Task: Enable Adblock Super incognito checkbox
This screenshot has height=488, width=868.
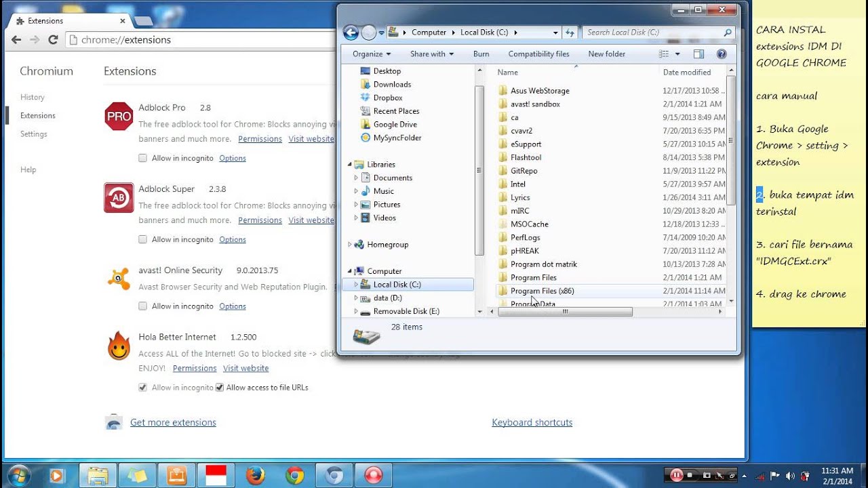Action: [142, 239]
